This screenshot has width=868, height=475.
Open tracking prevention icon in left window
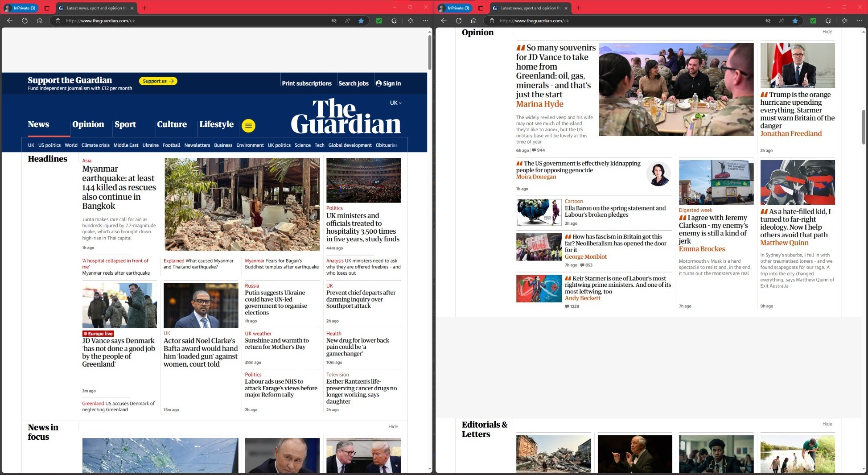click(334, 21)
